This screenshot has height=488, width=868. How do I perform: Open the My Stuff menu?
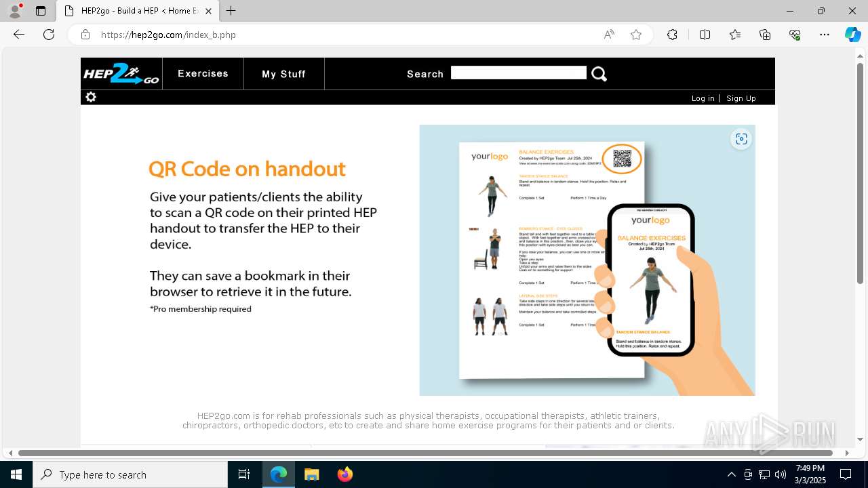283,74
